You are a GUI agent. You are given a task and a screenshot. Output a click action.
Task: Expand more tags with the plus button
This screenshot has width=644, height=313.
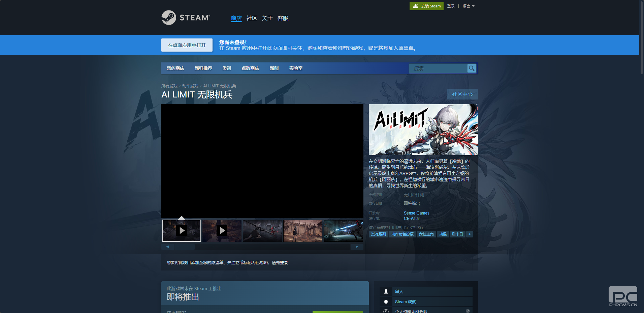[x=470, y=234]
